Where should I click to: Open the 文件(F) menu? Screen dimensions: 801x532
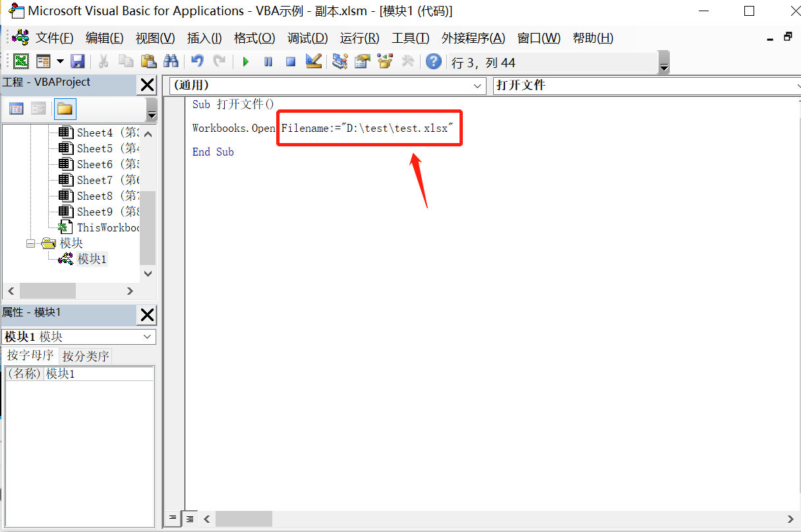pos(54,38)
